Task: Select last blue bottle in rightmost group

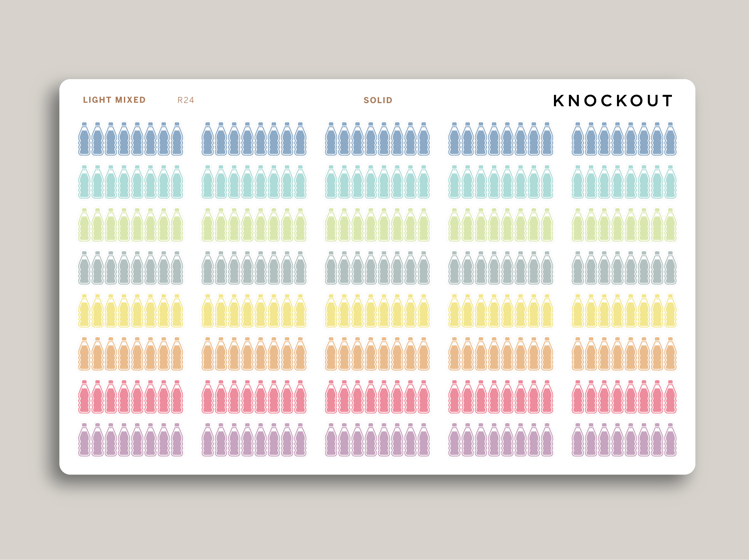Action: click(x=670, y=140)
